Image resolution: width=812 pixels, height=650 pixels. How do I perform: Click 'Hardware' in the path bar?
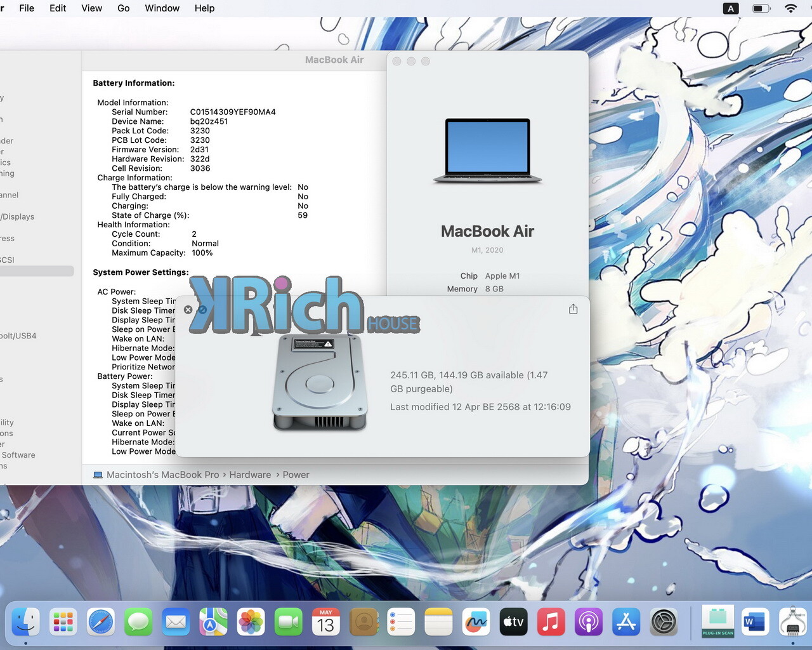click(250, 475)
